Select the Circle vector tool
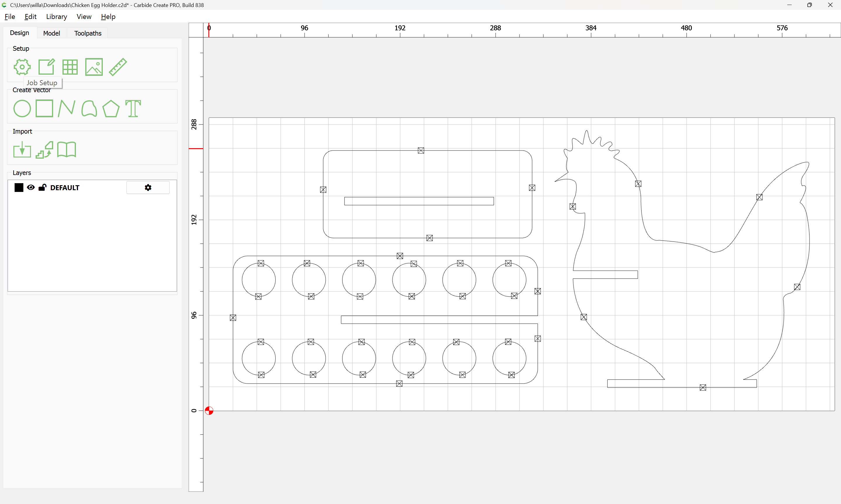 (x=22, y=109)
